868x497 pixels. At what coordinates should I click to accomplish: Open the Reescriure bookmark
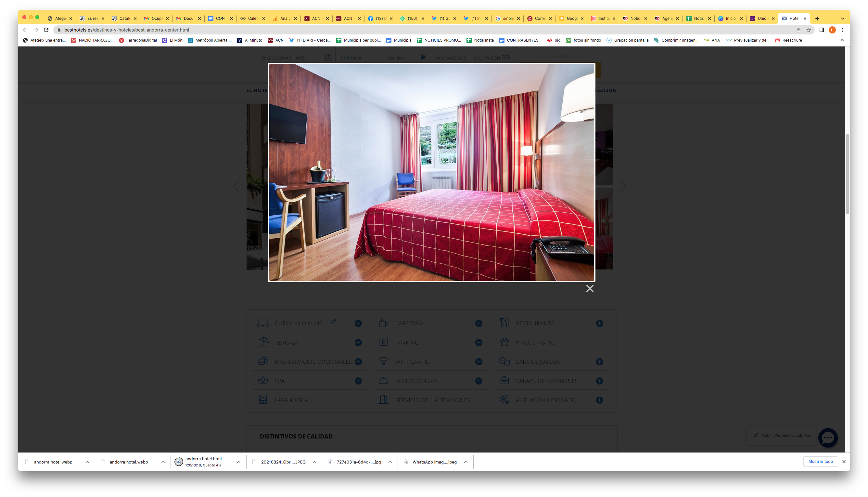click(788, 40)
